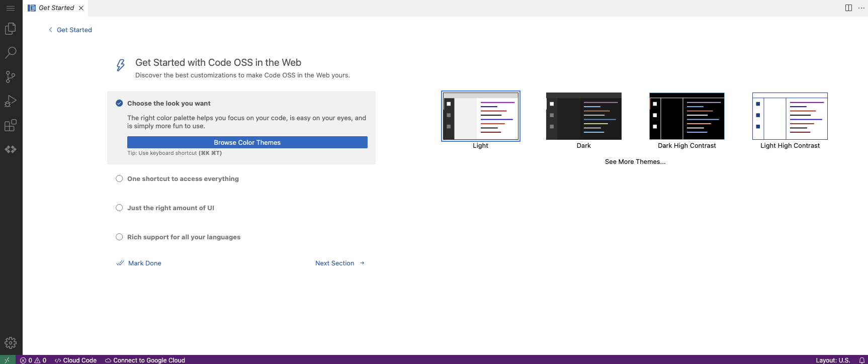Close the Get Started tab
This screenshot has height=364, width=868.
tap(81, 8)
